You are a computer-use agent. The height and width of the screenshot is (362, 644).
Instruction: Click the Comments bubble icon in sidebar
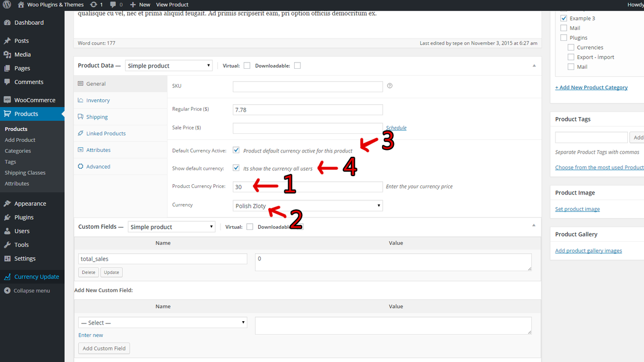coord(8,82)
